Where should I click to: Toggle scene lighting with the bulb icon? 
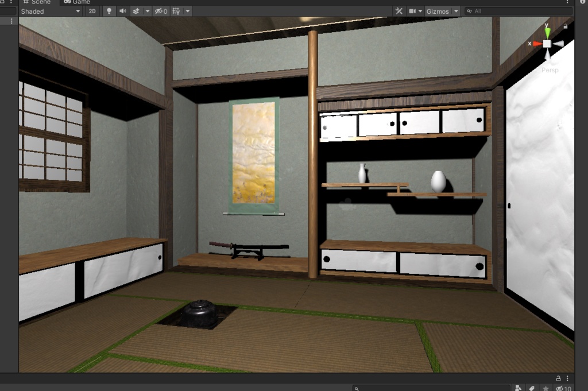[109, 11]
